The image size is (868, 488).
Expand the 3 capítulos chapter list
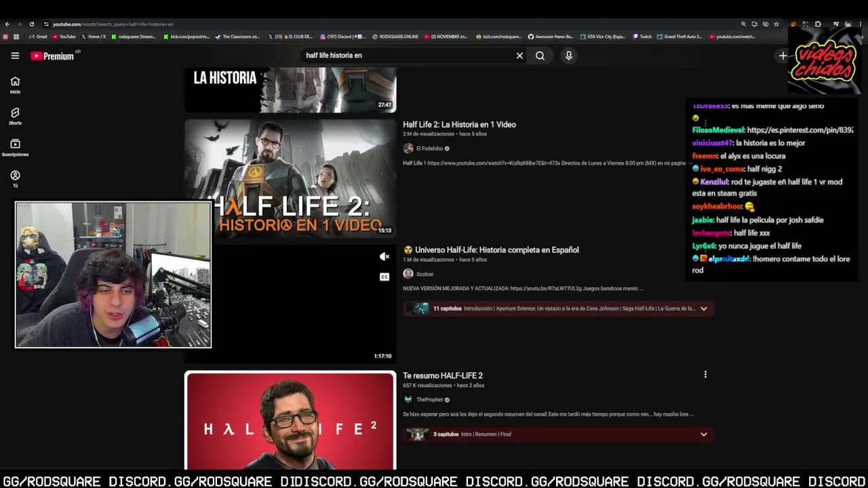pyautogui.click(x=703, y=434)
